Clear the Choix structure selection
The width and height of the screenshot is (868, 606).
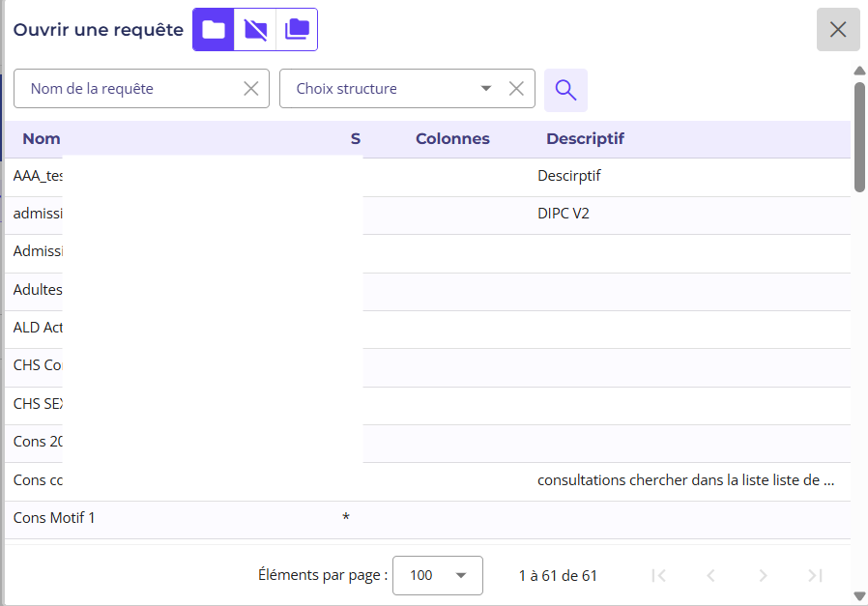[x=516, y=89]
